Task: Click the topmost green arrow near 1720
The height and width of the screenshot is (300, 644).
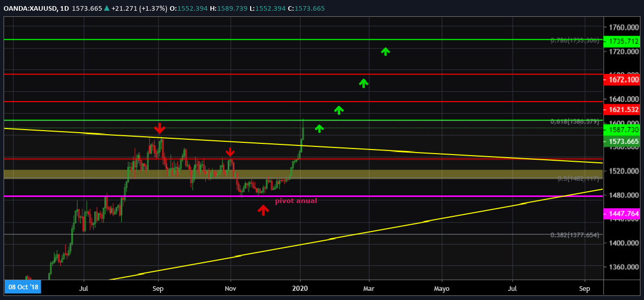Action: 386,51
